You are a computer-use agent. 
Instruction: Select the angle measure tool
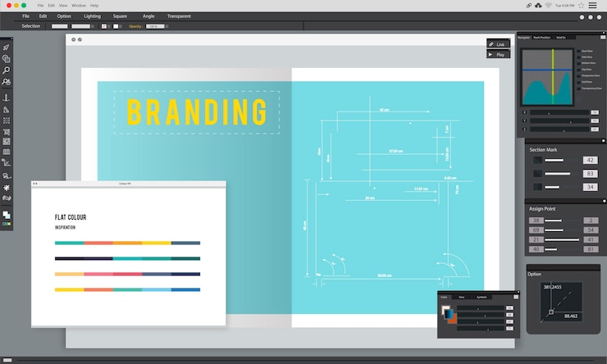coord(6,163)
